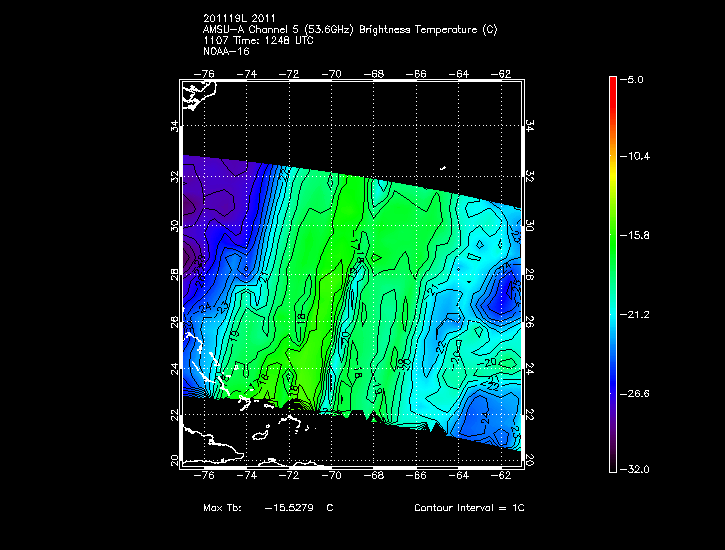The image size is (725, 550).
Task: Select the value -15.5279 below the map
Action: pos(289,508)
